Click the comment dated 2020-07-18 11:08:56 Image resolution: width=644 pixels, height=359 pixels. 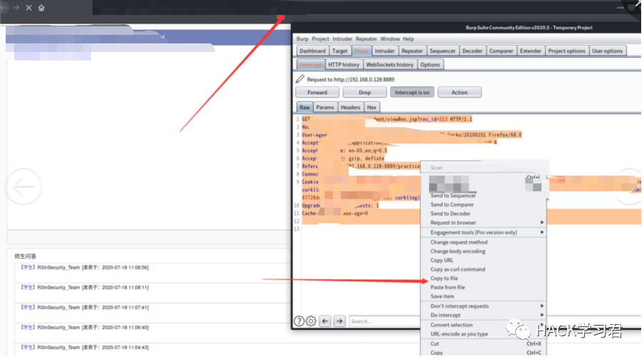[84, 267]
